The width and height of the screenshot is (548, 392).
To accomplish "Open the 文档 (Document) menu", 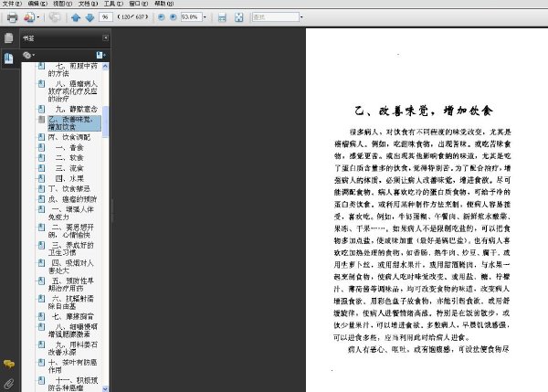I will 88,4.
